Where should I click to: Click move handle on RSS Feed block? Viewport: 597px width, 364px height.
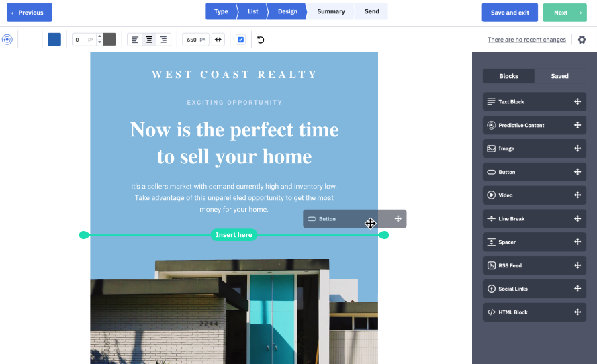pyautogui.click(x=578, y=265)
